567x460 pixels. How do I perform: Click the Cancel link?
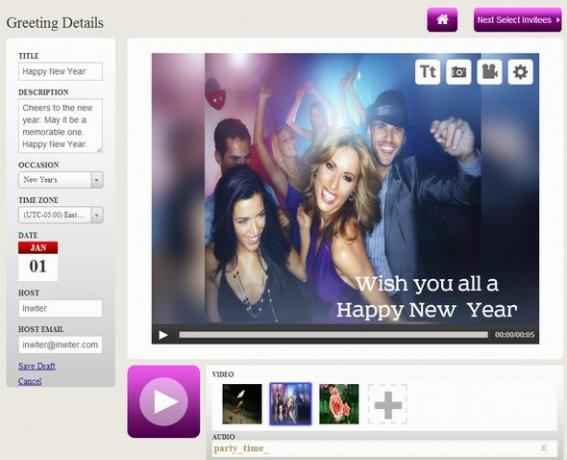[x=30, y=381]
